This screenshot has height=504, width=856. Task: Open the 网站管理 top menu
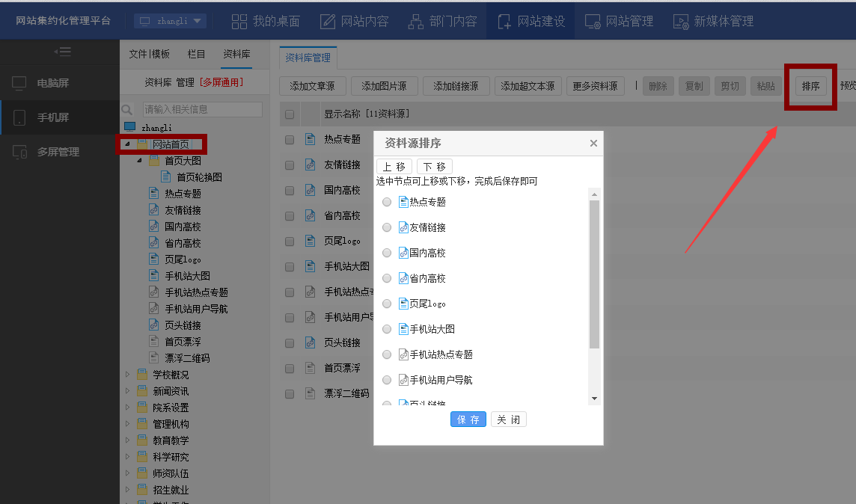point(619,21)
